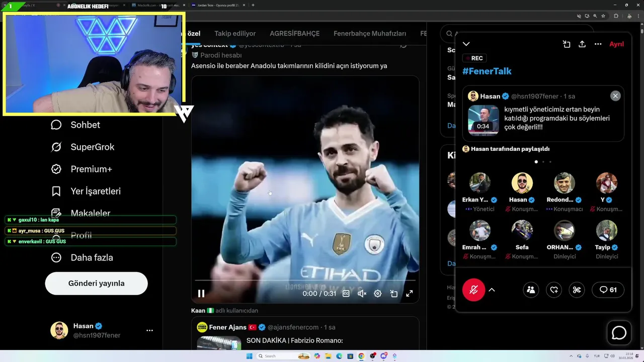Viewport: 644px width, 362px height.
Task: Open Space more options menu
Action: pyautogui.click(x=598, y=44)
